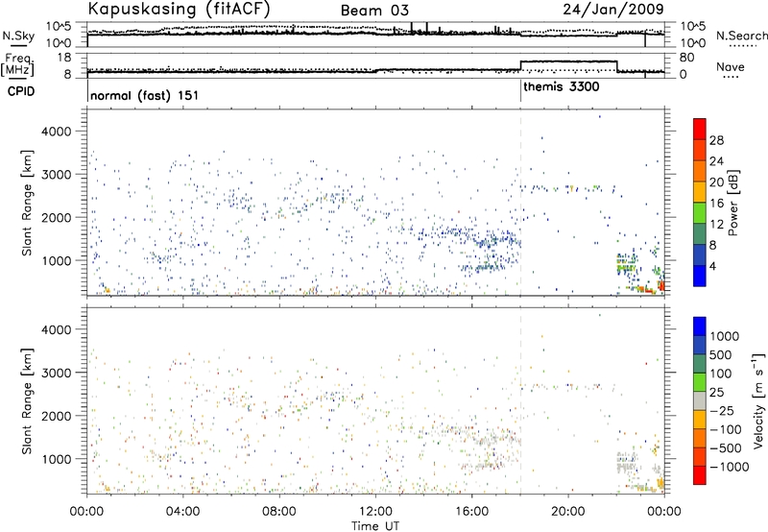Screen dimensions: 768x532
Task: Click the light green 12-16 dB power segment
Action: click(700, 212)
